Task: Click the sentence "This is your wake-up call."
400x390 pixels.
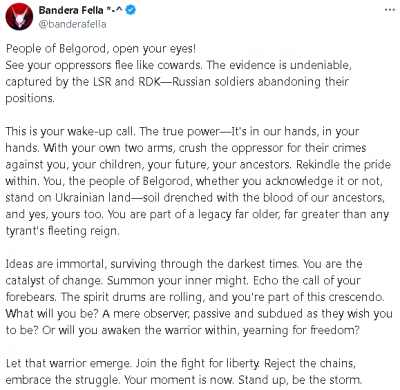Action: [70, 131]
